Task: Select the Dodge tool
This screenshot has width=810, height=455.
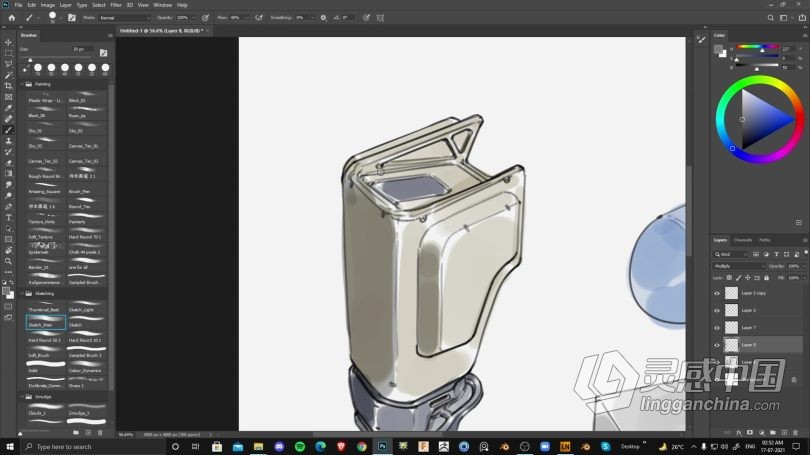Action: click(8, 195)
